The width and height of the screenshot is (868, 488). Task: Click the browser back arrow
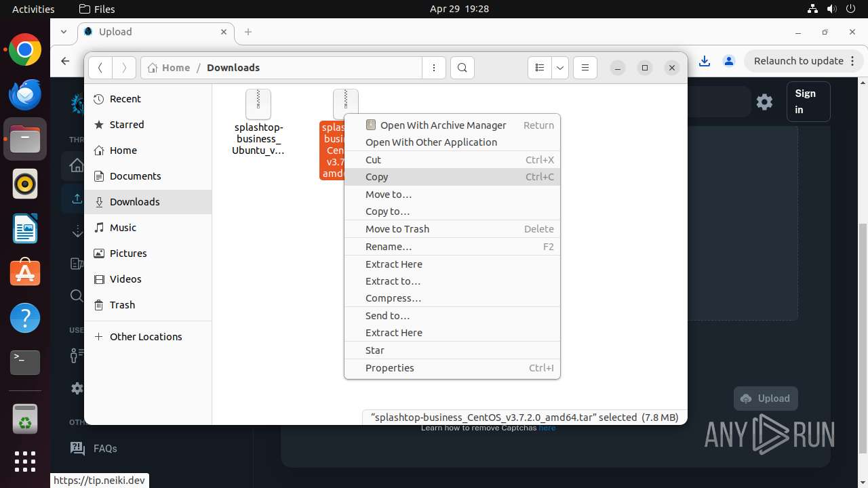point(65,61)
